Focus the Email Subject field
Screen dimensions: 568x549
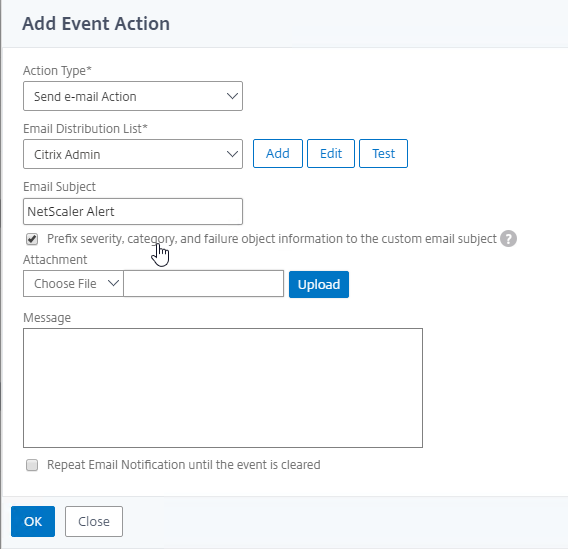[133, 211]
